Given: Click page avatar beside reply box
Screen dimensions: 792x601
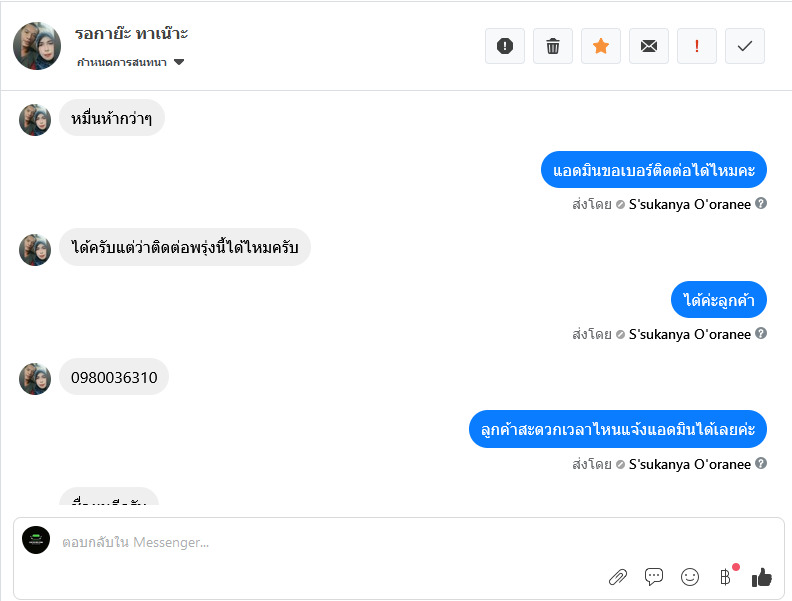Looking at the screenshot, I should pyautogui.click(x=36, y=540).
